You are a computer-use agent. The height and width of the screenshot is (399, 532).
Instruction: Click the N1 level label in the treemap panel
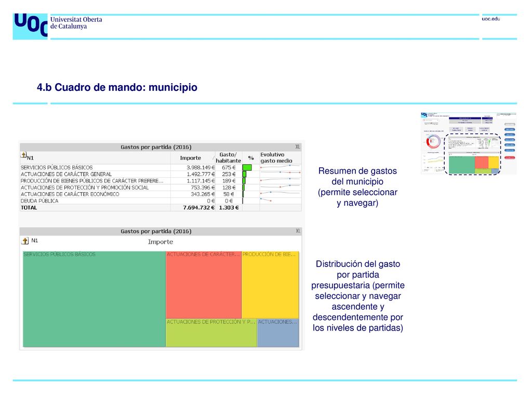35,241
